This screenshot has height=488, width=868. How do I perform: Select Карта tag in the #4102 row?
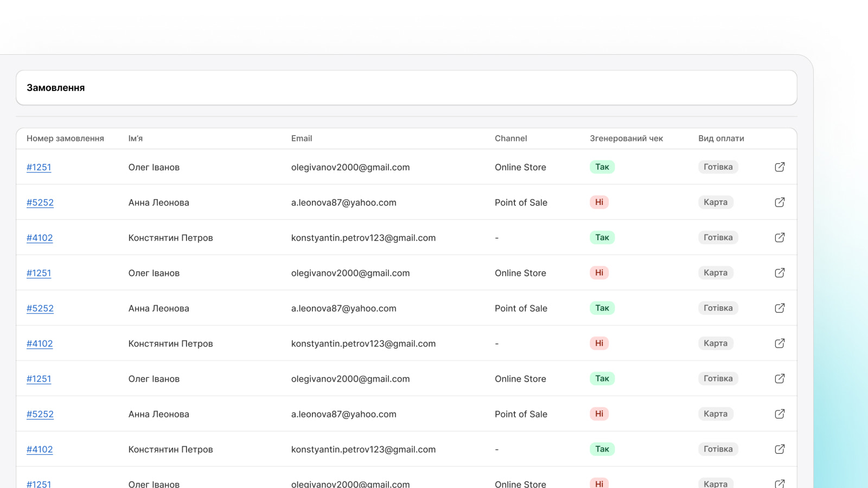coord(716,343)
